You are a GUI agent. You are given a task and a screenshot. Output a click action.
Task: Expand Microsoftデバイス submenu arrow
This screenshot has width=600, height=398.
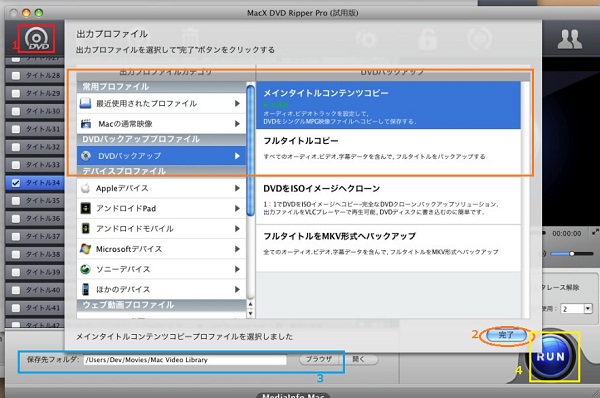(x=237, y=249)
